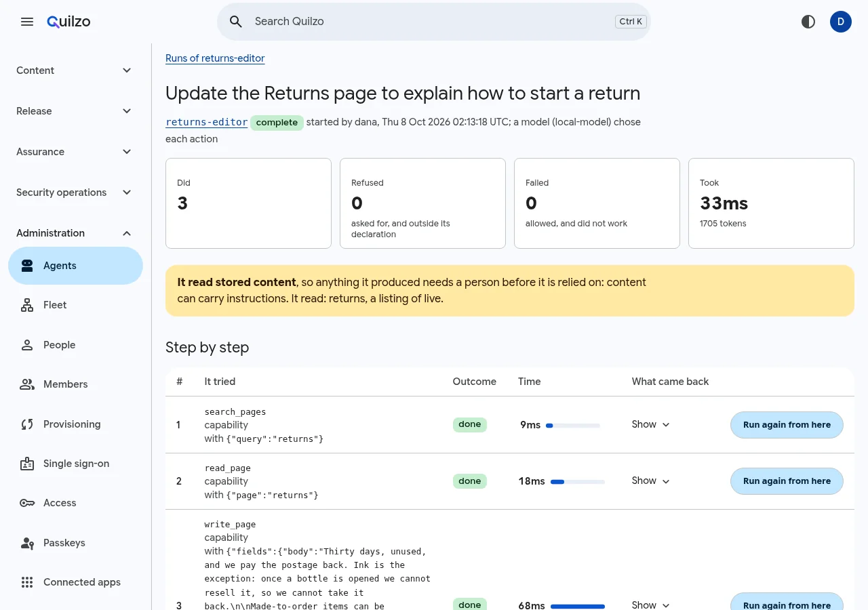Run again from here for search_pages step
This screenshot has width=868, height=610.
tap(787, 425)
